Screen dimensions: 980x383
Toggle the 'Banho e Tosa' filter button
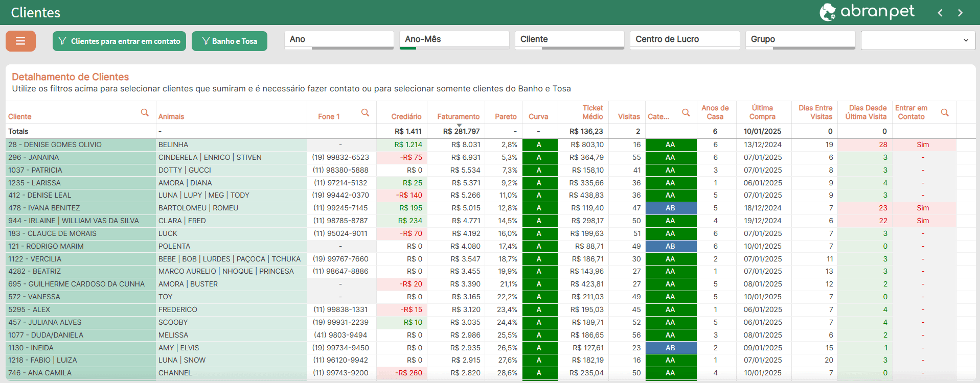click(x=230, y=41)
